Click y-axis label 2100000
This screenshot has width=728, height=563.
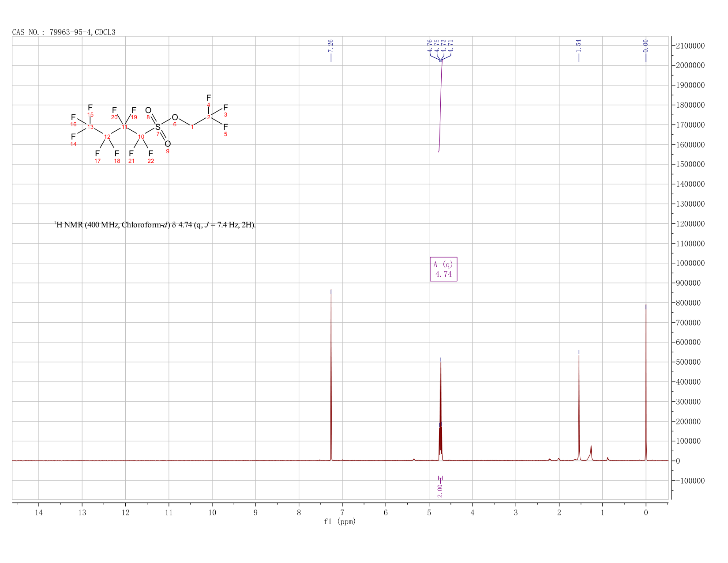coord(690,46)
